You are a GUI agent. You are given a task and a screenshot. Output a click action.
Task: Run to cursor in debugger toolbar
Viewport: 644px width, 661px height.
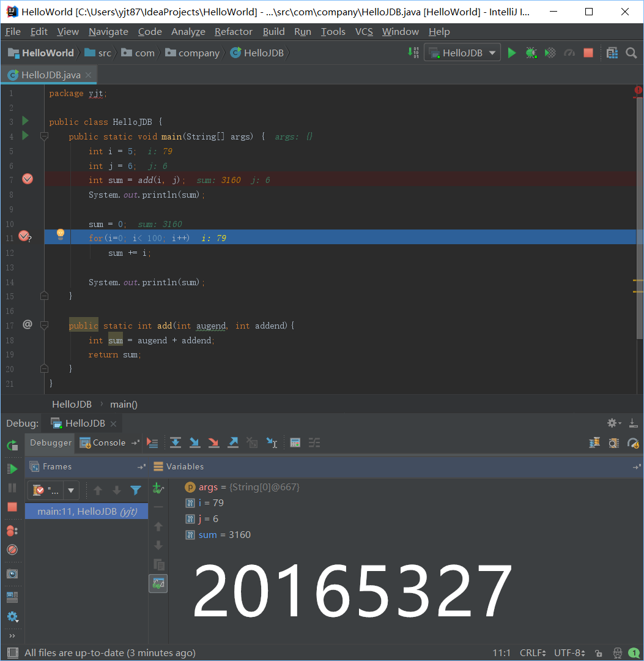click(x=272, y=443)
